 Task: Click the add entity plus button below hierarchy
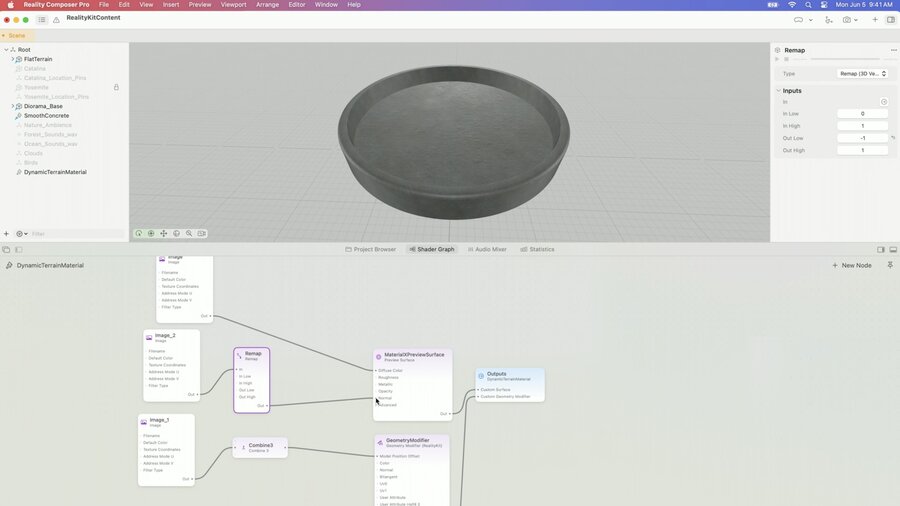pos(6,233)
